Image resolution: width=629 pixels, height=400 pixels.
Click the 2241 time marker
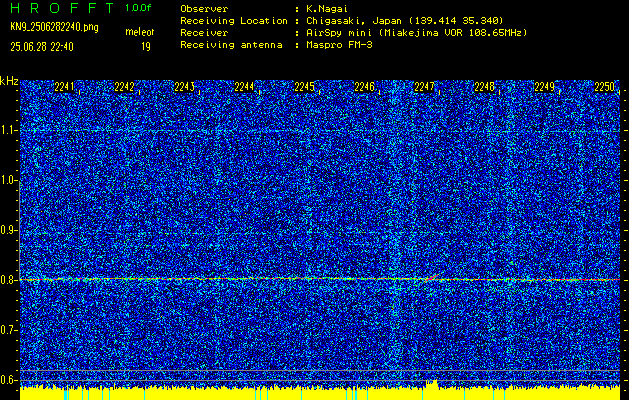(x=65, y=87)
